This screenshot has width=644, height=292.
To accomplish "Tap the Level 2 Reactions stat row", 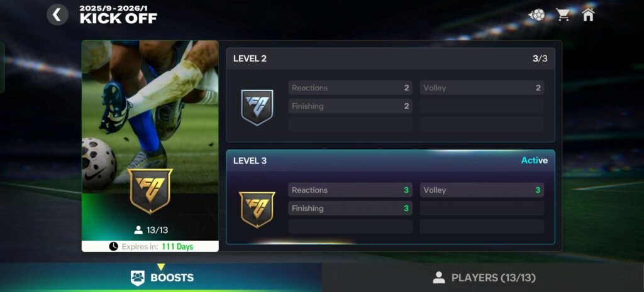I will [350, 88].
